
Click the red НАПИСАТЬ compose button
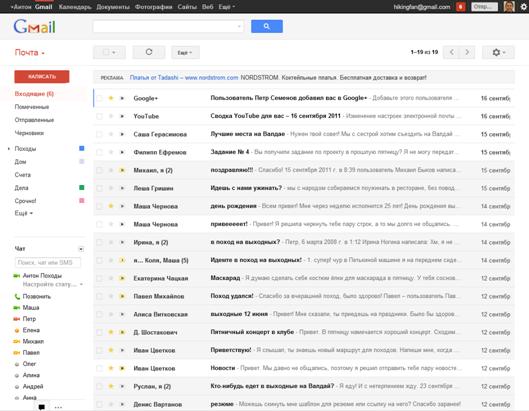pos(42,77)
